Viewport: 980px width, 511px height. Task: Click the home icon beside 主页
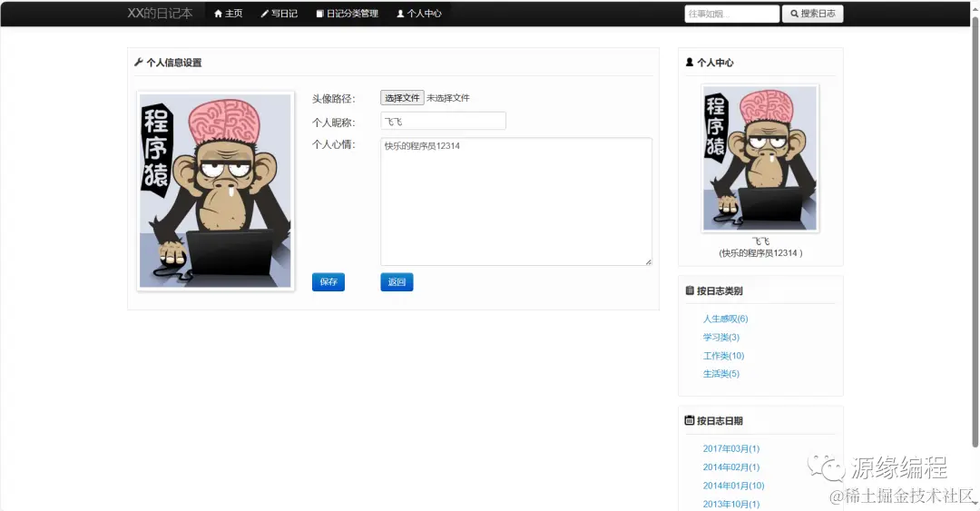tap(218, 13)
